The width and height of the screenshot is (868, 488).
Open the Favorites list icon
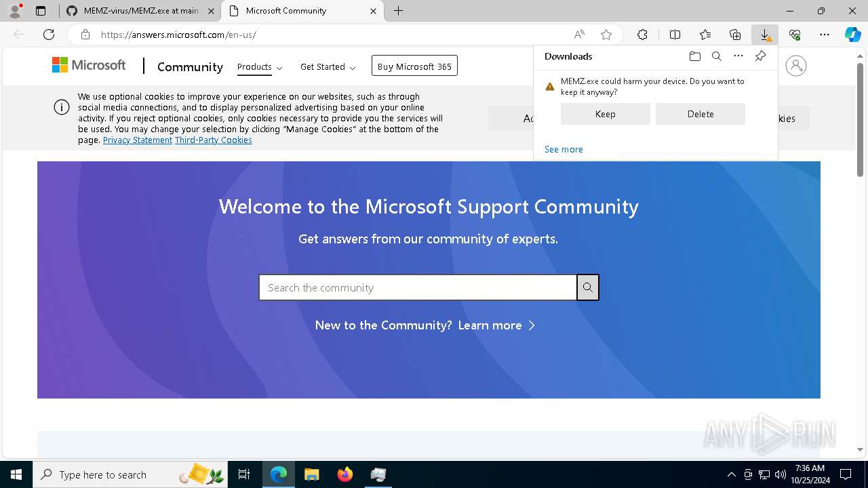pyautogui.click(x=705, y=35)
